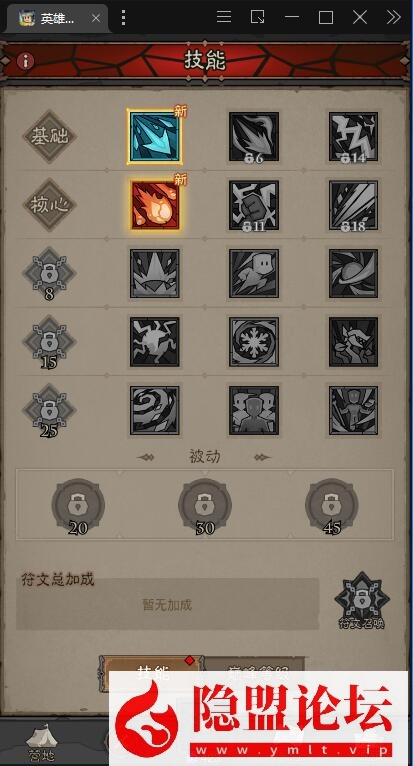Select the planet orbit skill icon

pos(353,274)
